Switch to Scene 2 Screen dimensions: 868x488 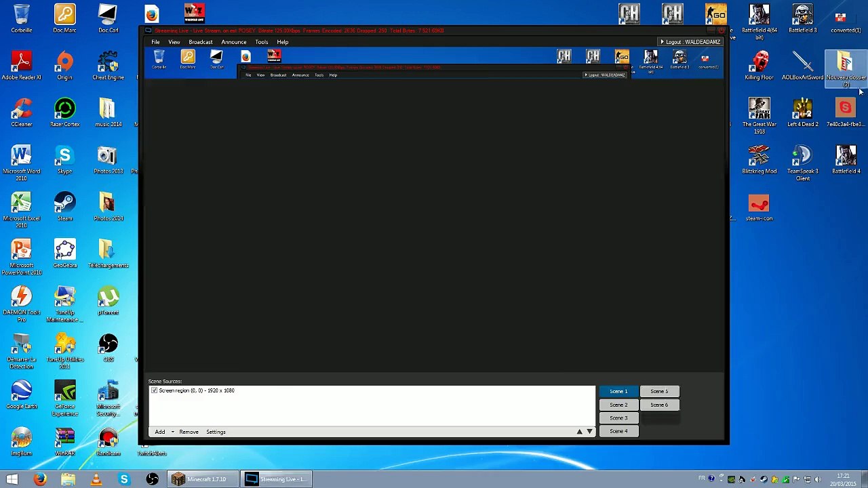point(618,405)
